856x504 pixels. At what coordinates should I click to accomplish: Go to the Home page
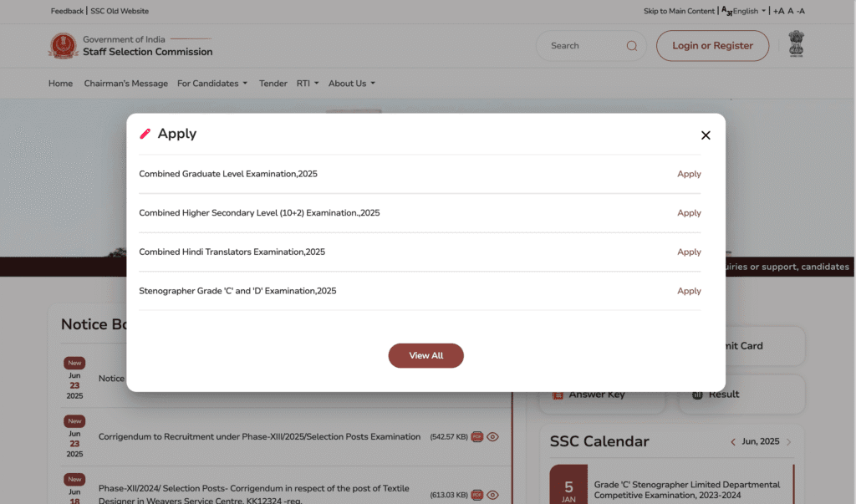point(60,84)
